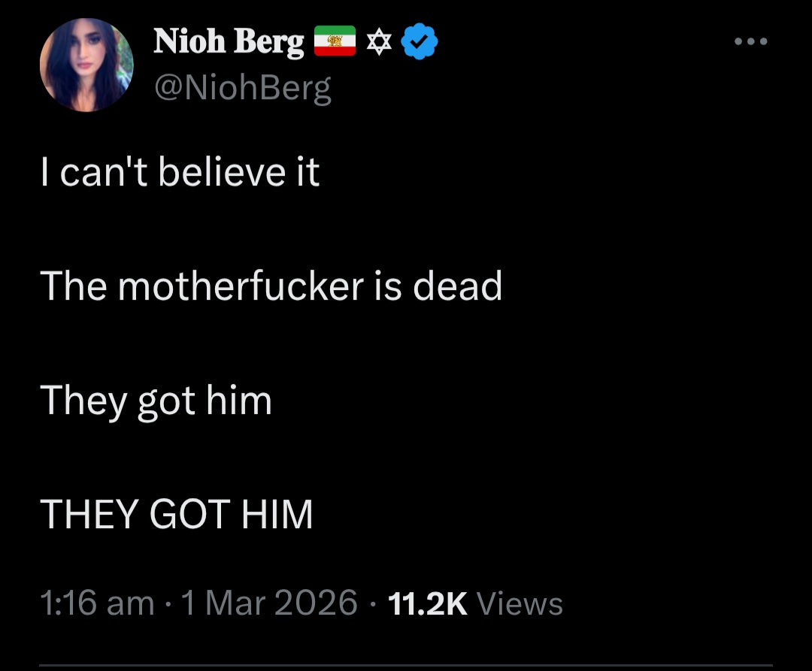Click the display name Nioh Berg

229,42
